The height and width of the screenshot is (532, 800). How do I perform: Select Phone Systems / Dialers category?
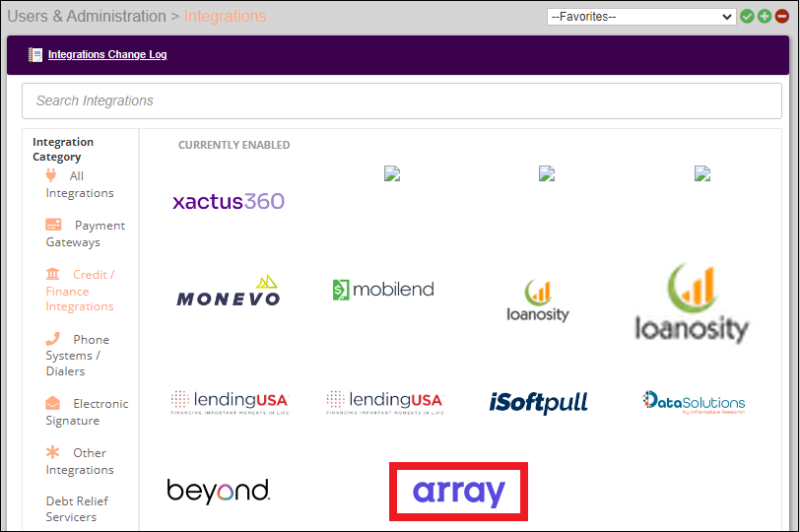pos(78,355)
